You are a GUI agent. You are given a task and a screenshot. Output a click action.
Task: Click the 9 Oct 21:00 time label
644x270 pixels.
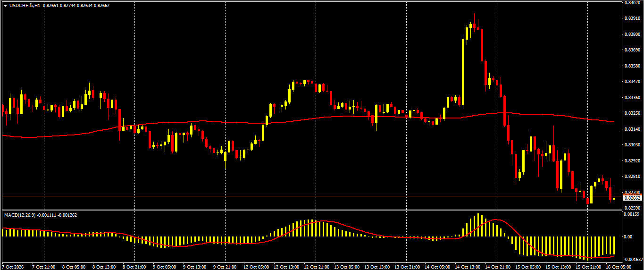[225, 267]
